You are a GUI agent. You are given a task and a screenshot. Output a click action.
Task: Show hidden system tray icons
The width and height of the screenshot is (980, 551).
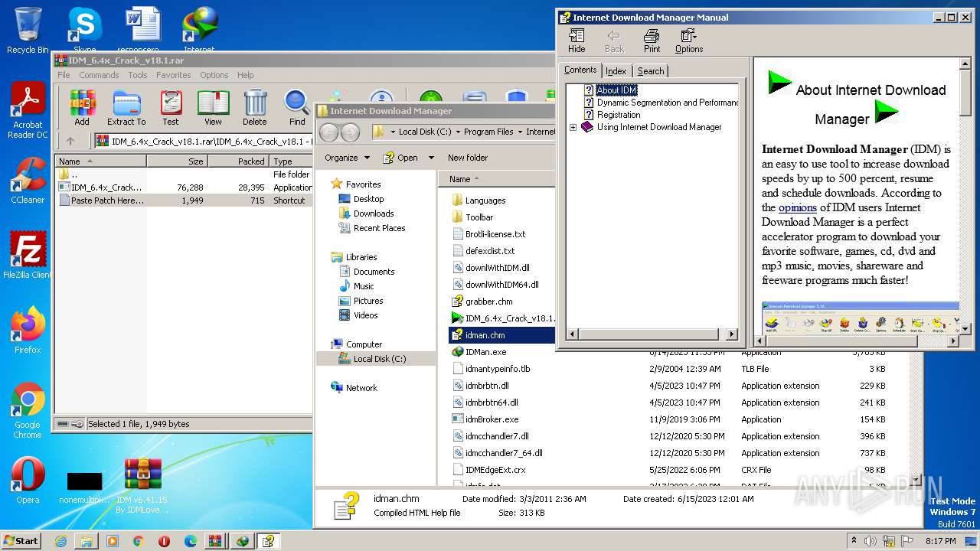pos(854,541)
